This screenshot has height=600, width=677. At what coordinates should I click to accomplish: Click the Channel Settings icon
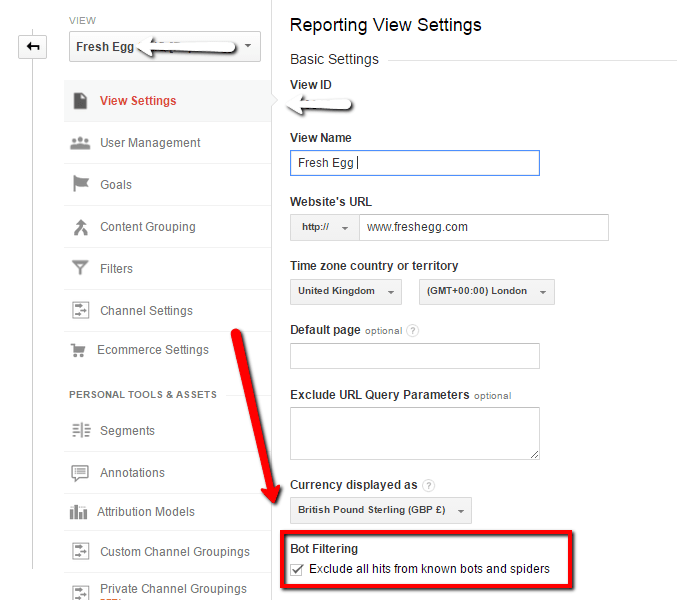tap(80, 310)
